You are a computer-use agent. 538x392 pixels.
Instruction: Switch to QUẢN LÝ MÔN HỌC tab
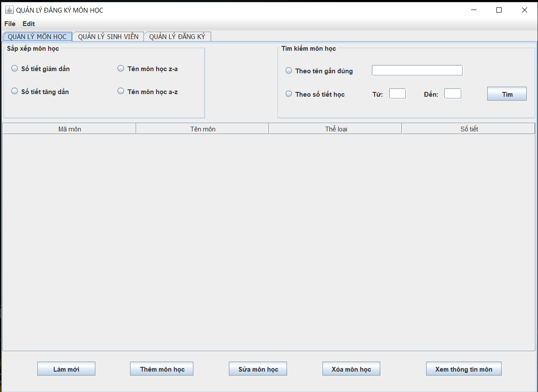(37, 36)
